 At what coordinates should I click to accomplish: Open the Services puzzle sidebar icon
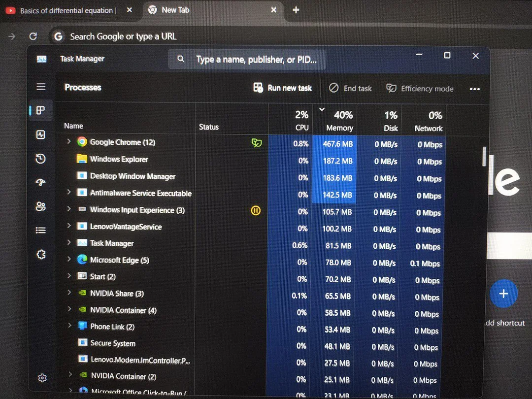click(x=41, y=255)
